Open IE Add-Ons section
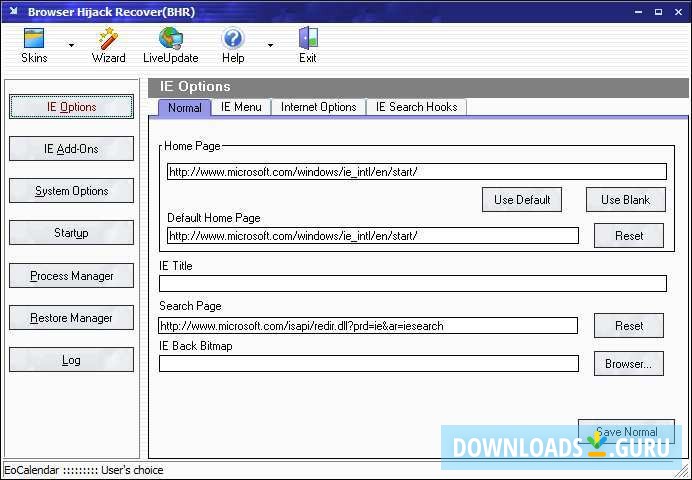This screenshot has width=692, height=480. pos(71,149)
